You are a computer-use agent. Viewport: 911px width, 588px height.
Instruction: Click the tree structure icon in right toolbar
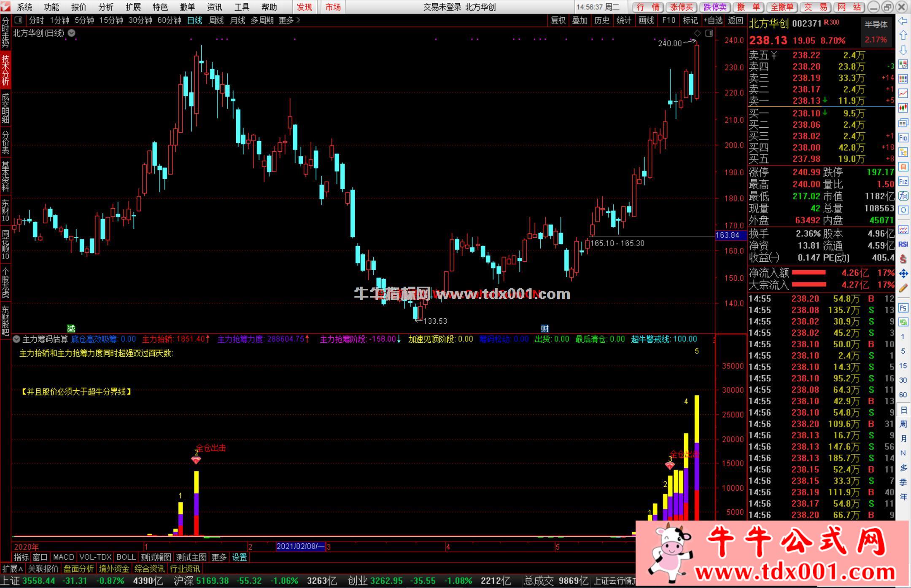point(903,152)
